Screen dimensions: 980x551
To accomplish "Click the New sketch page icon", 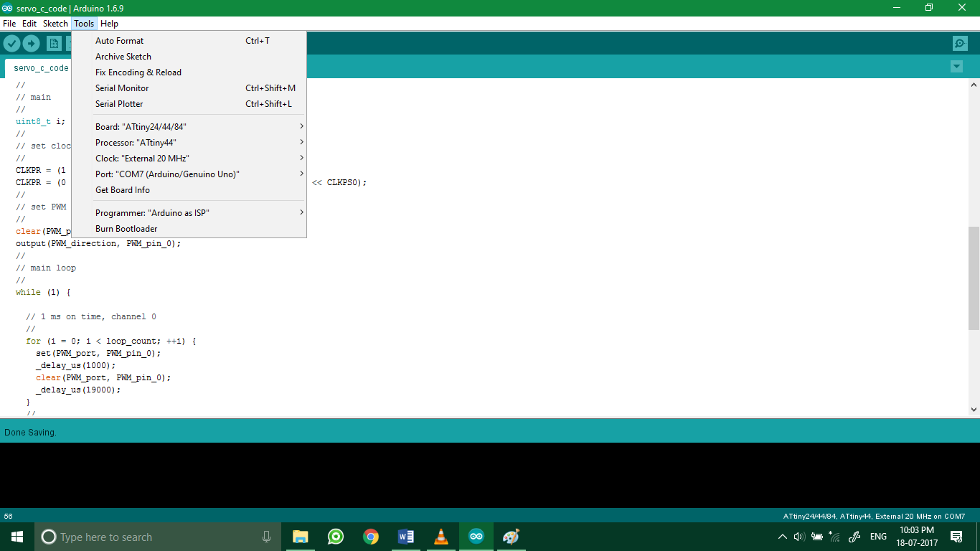I will click(x=54, y=44).
